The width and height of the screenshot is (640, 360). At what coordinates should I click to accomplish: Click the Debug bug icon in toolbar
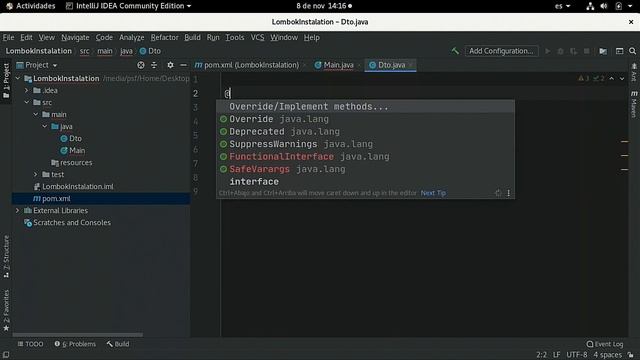tap(560, 51)
